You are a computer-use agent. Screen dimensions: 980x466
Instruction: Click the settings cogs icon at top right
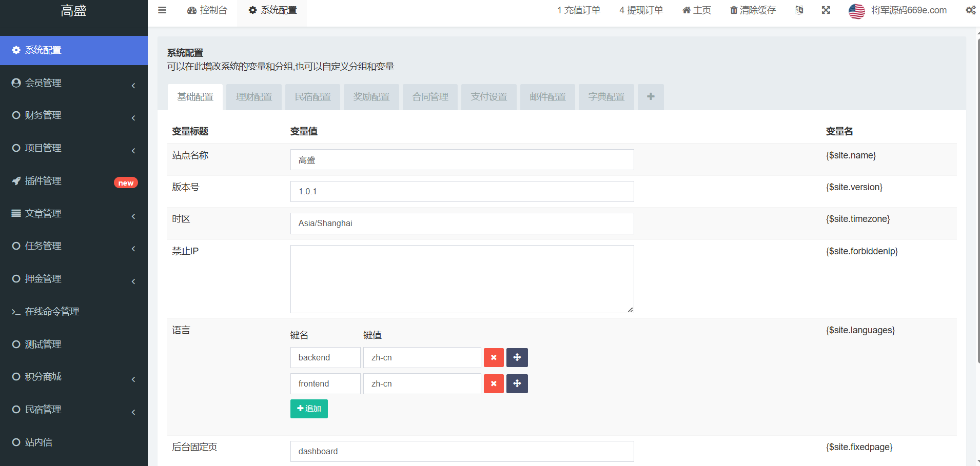click(970, 10)
